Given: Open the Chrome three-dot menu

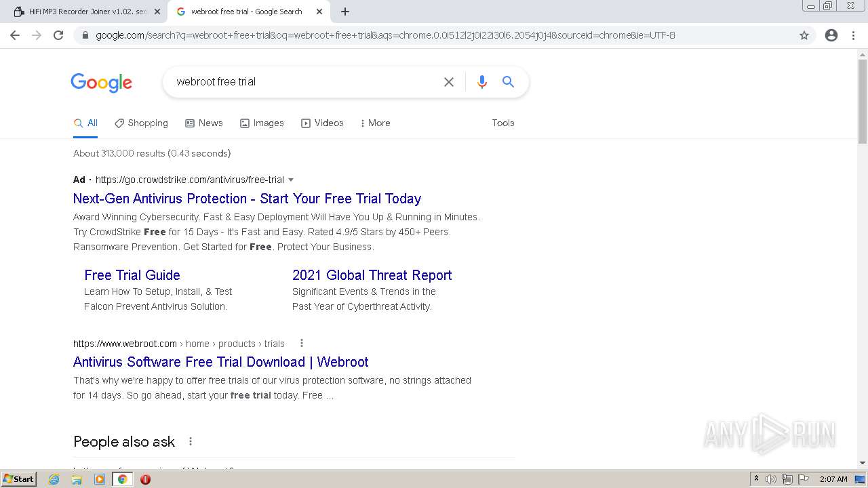Looking at the screenshot, I should (853, 35).
